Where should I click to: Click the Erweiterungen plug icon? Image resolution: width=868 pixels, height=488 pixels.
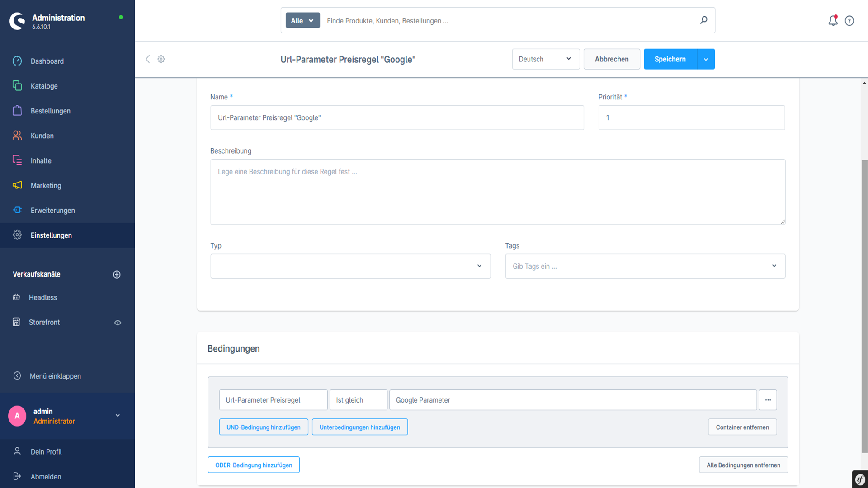(17, 210)
